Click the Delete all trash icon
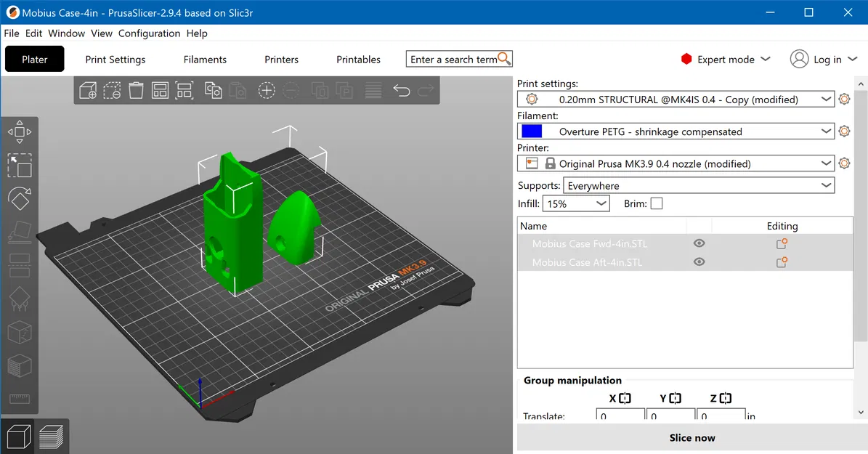The height and width of the screenshot is (454, 868). [136, 90]
